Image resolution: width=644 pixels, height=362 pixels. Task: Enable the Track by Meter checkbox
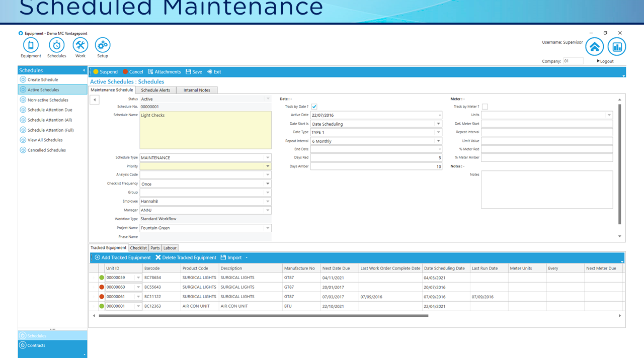click(x=485, y=106)
